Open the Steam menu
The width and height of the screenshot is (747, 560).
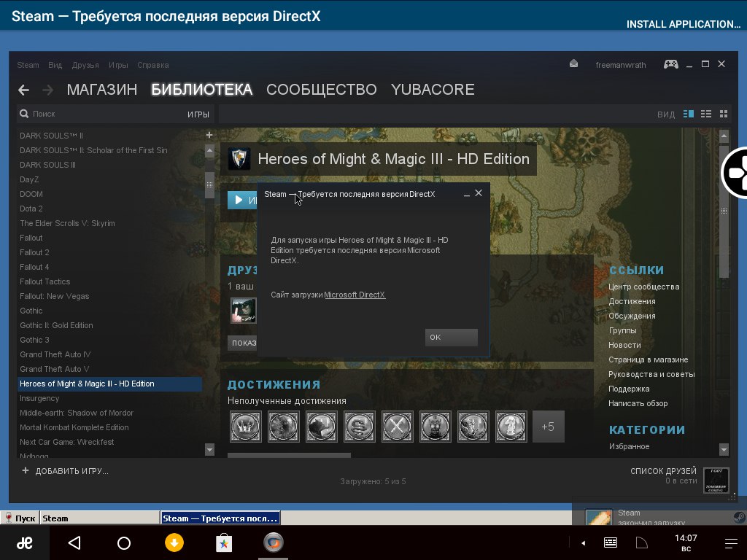pos(28,65)
